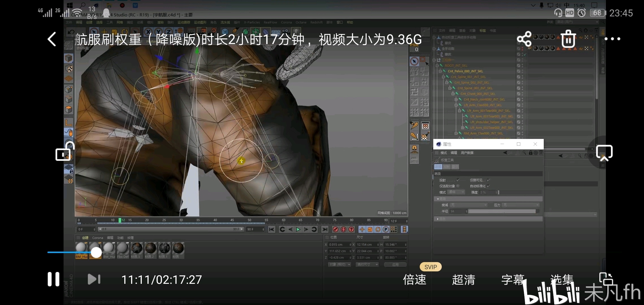644x305 pixels.
Task: Tap the back arrow of video player
Action: tap(52, 39)
